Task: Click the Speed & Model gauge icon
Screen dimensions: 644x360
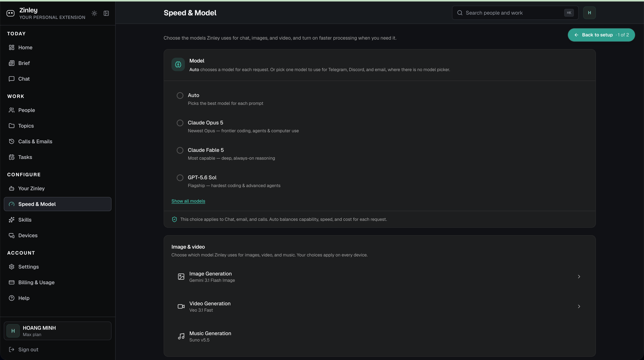Action: (x=12, y=204)
